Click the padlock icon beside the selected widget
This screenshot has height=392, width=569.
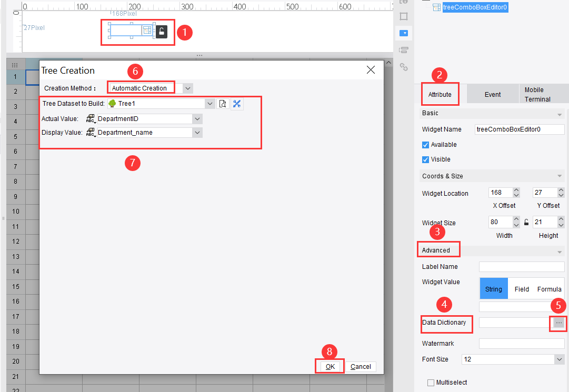click(x=162, y=33)
